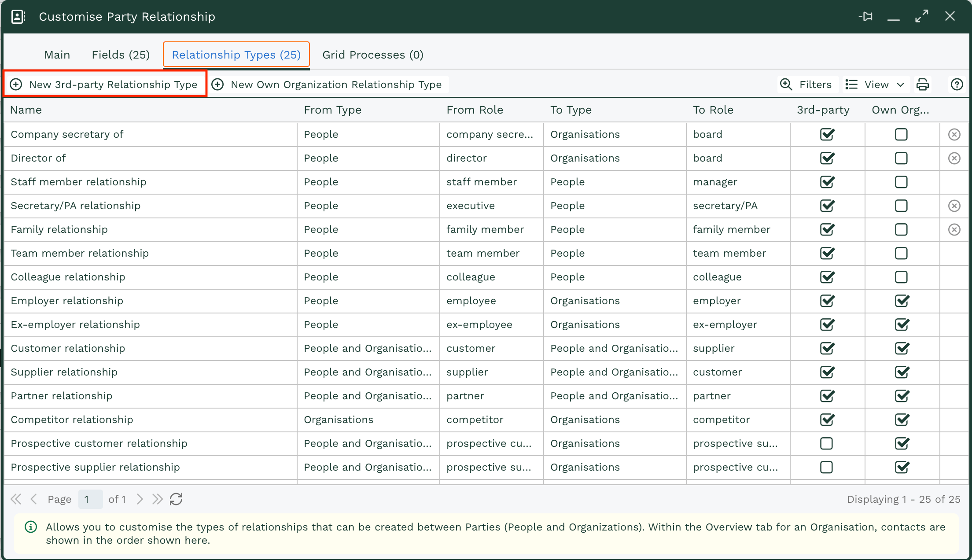
Task: Delete the Director of row using its x icon
Action: click(x=954, y=158)
